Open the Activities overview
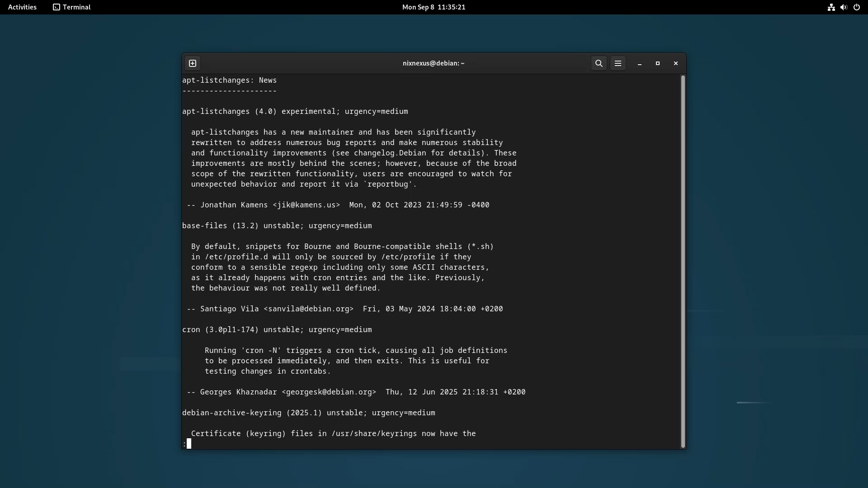The height and width of the screenshot is (488, 868). [22, 7]
